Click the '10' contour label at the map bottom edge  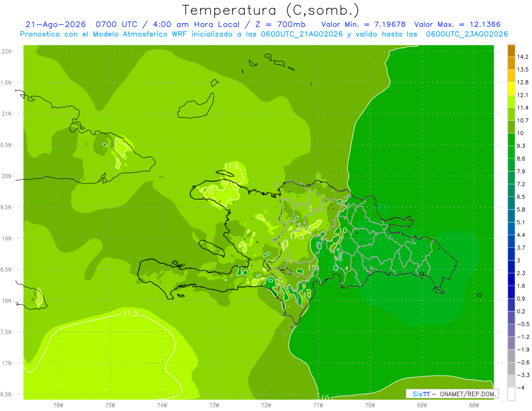click(325, 397)
